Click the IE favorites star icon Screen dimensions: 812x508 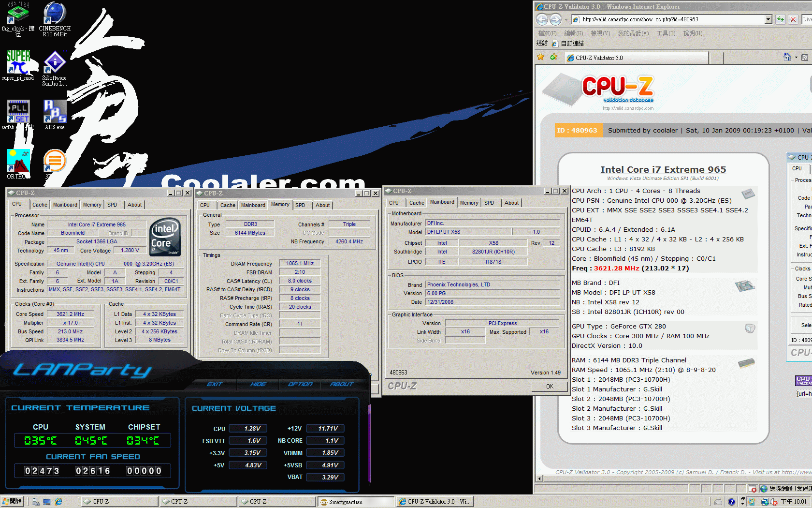pos(541,57)
